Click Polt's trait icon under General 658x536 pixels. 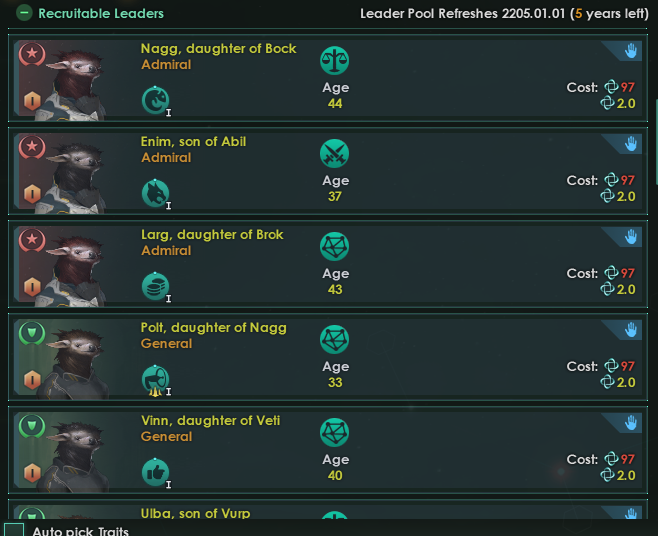(155, 379)
